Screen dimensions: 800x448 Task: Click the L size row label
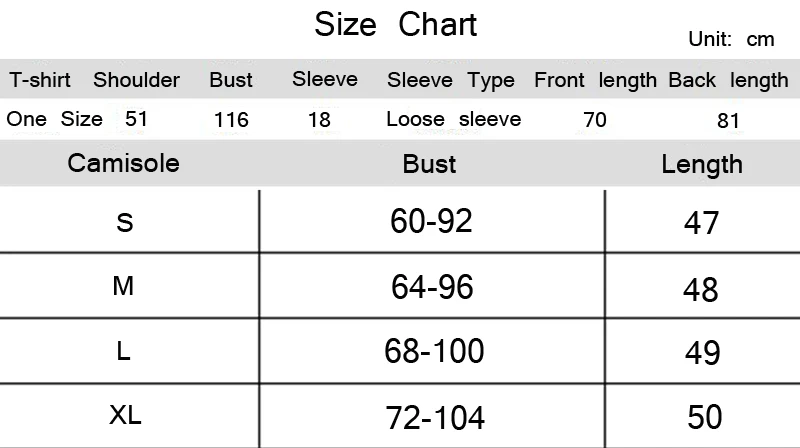tap(123, 351)
